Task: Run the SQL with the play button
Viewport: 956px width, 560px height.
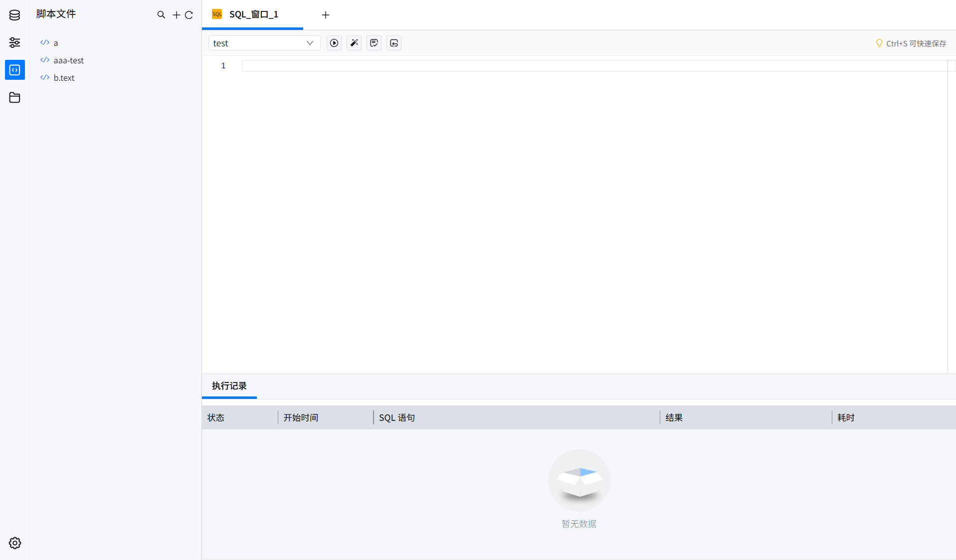Action: pos(334,43)
